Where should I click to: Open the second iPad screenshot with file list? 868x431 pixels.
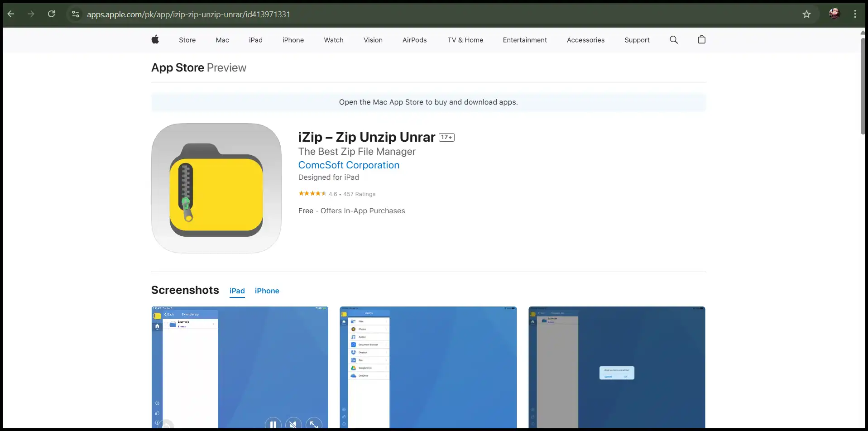click(x=428, y=367)
